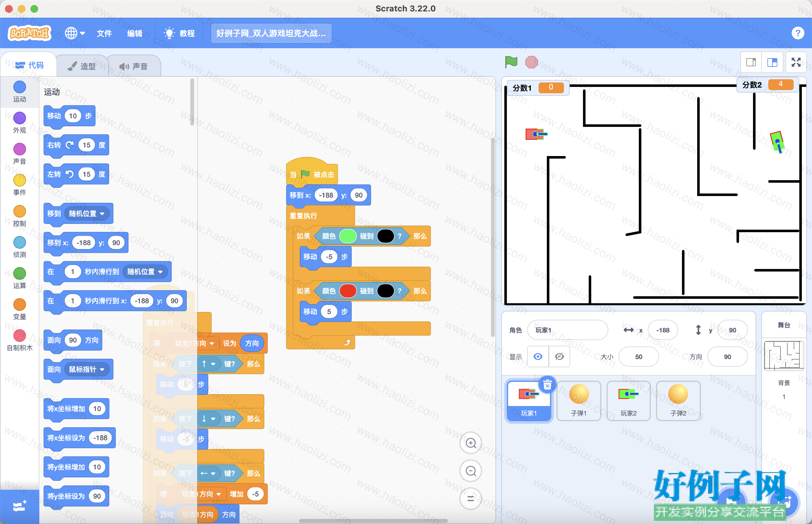Image resolution: width=812 pixels, height=524 pixels.
Task: Select the 子弹1 sprite thumbnail
Action: [579, 401]
